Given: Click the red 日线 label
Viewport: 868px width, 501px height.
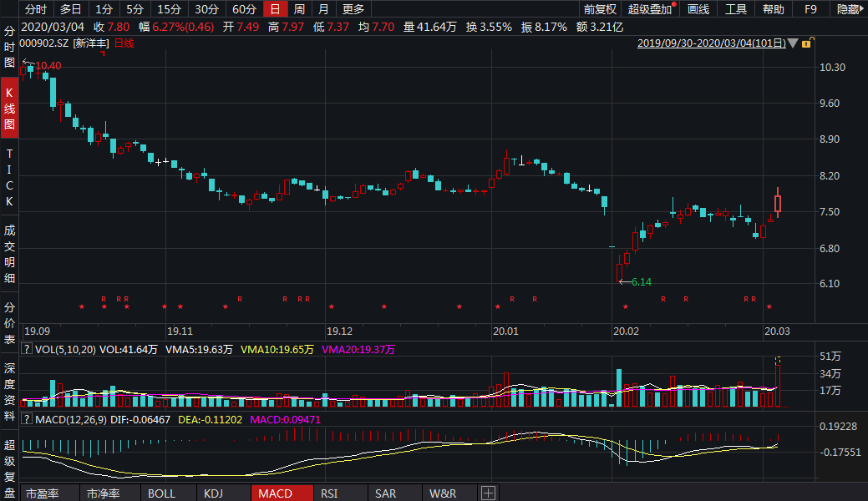Looking at the screenshot, I should point(124,43).
